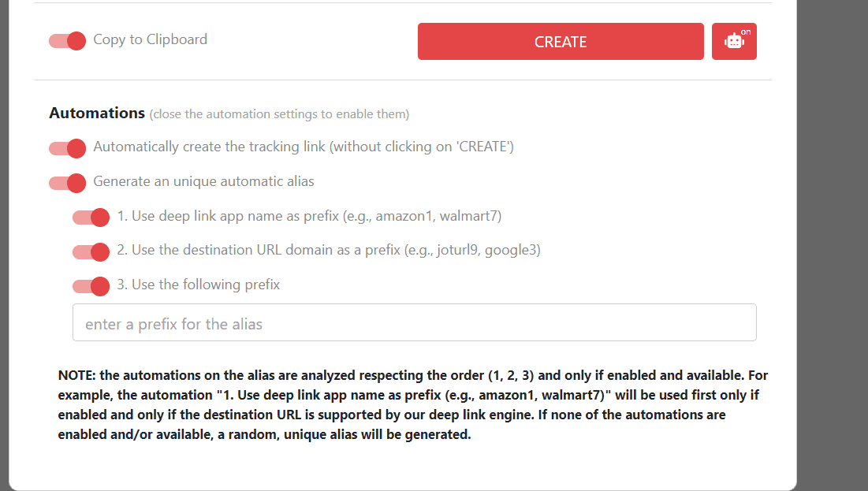Click the Copy to Clipboard label text
868x491 pixels.
point(150,39)
